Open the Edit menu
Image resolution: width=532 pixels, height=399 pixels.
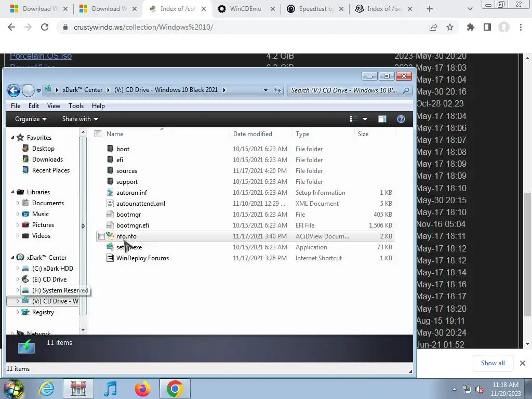pyautogui.click(x=34, y=106)
